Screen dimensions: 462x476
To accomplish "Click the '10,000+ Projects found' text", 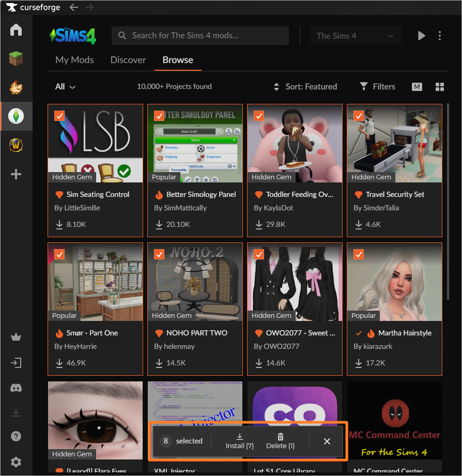I will (x=174, y=86).
